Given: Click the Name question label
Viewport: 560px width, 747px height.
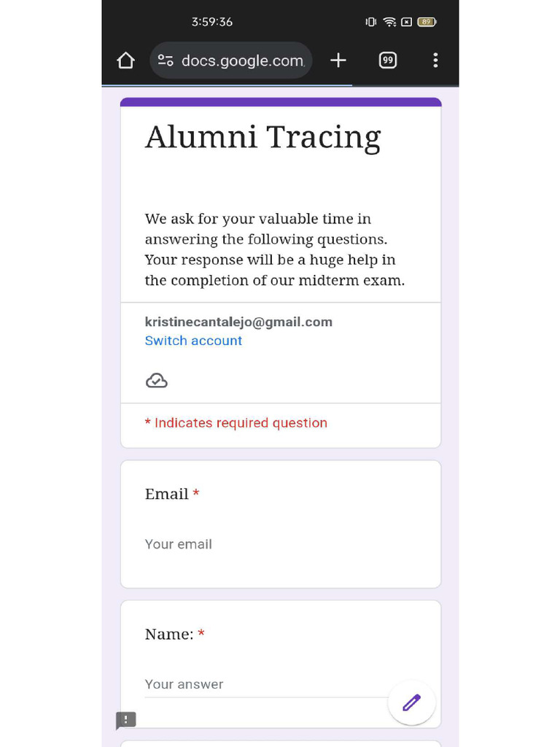Looking at the screenshot, I should pyautogui.click(x=169, y=634).
